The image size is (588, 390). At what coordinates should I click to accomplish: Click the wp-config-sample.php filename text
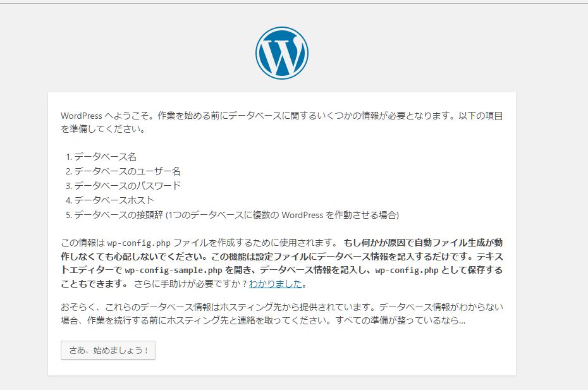pyautogui.click(x=174, y=271)
